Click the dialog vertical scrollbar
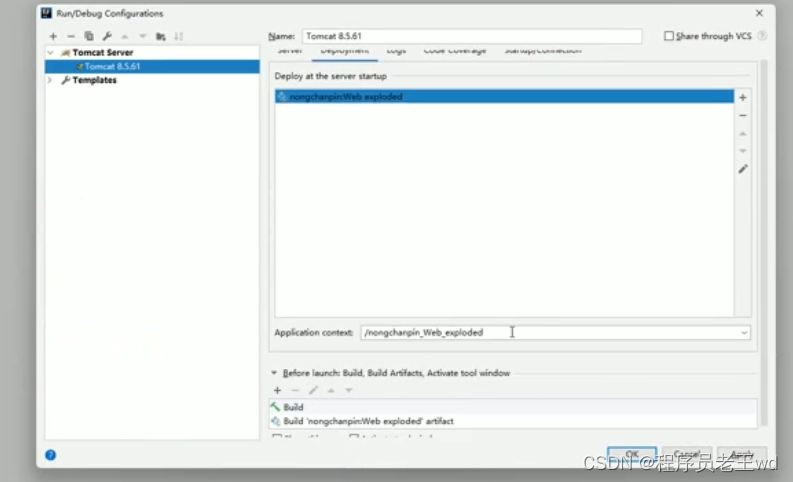The image size is (793, 482). (x=764, y=243)
